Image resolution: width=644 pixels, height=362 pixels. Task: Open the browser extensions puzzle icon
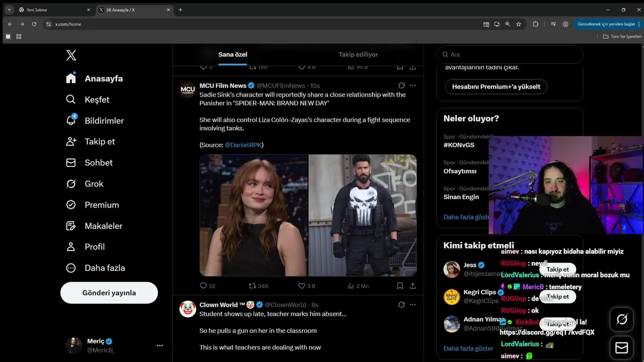535,24
